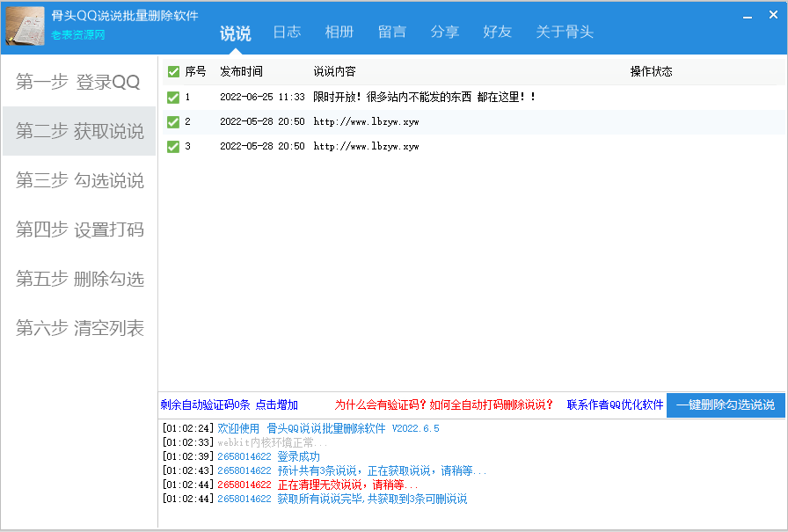Click step one 登录QQ in sidebar

tap(78, 83)
